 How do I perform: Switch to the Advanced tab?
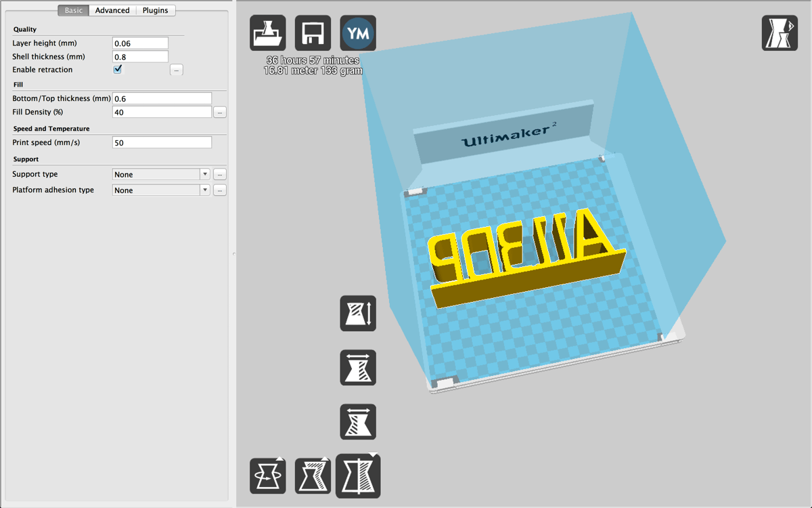click(x=112, y=10)
